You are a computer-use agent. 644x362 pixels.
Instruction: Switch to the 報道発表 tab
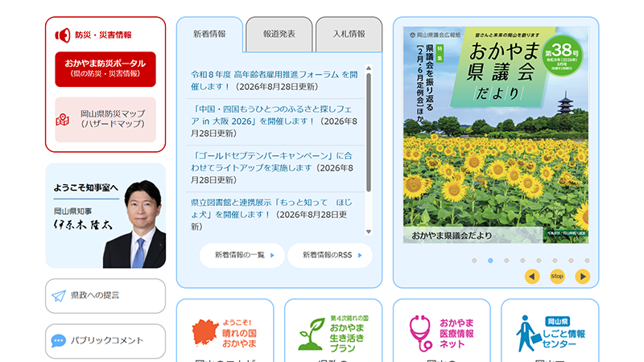279,35
